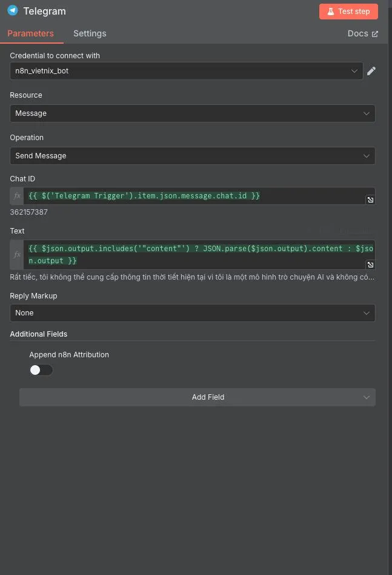Switch to the Settings tab
Screen dimensions: 392x575
[x=90, y=33]
